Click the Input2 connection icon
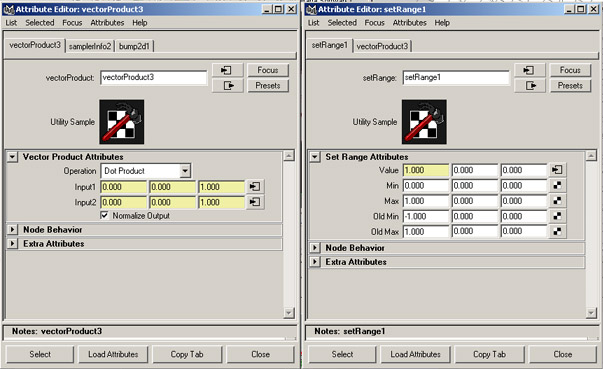The height and width of the screenshot is (369, 603). point(255,202)
